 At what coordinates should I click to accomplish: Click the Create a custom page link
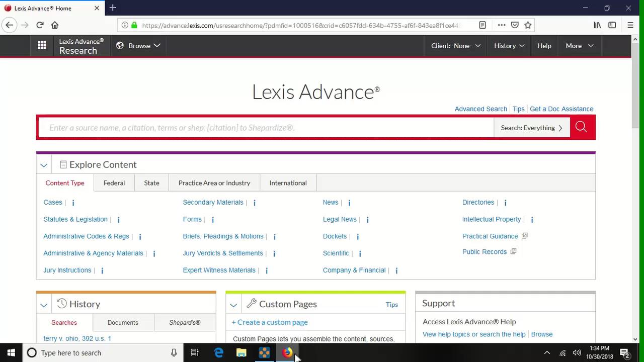tap(270, 322)
